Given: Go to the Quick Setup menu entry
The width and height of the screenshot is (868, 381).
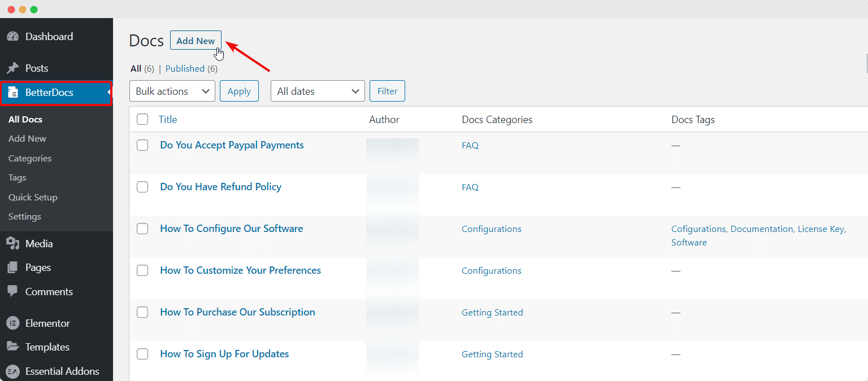Looking at the screenshot, I should (x=33, y=197).
